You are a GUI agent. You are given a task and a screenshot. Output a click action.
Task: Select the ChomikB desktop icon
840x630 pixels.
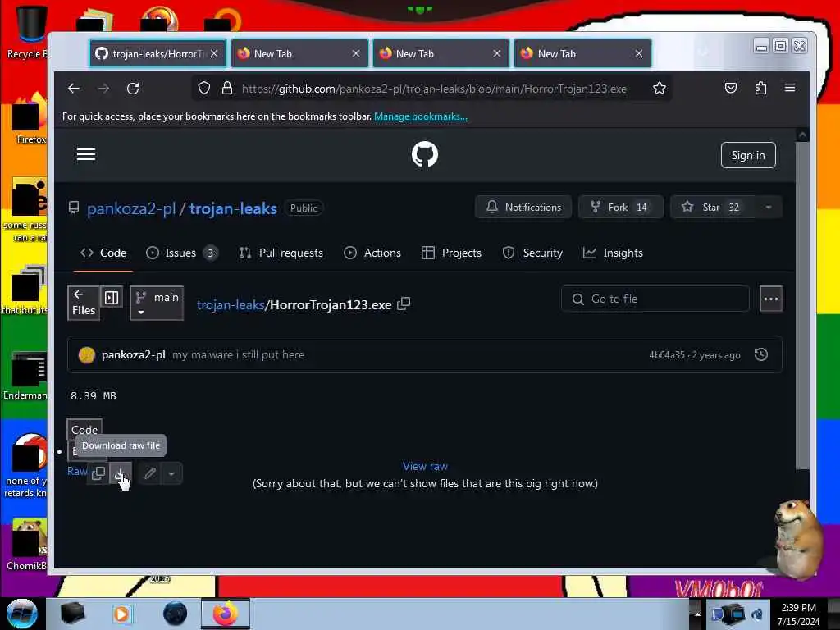[x=25, y=546]
